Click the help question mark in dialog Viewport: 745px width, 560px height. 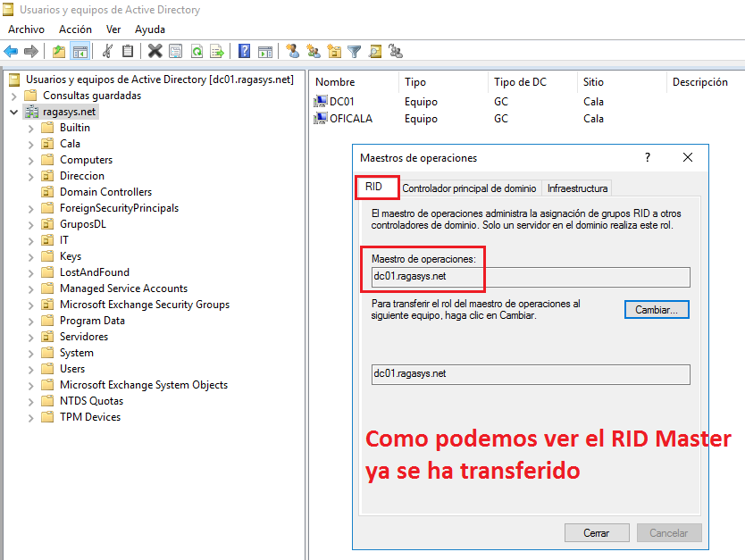pos(648,157)
